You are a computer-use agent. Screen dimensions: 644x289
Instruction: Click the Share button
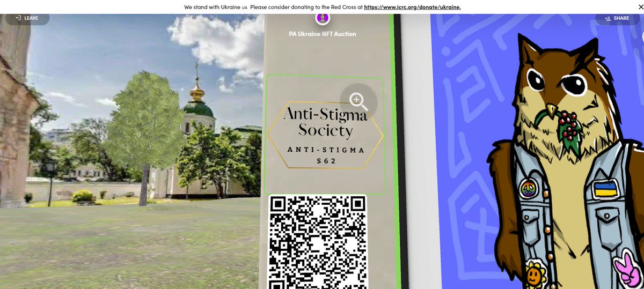(617, 18)
